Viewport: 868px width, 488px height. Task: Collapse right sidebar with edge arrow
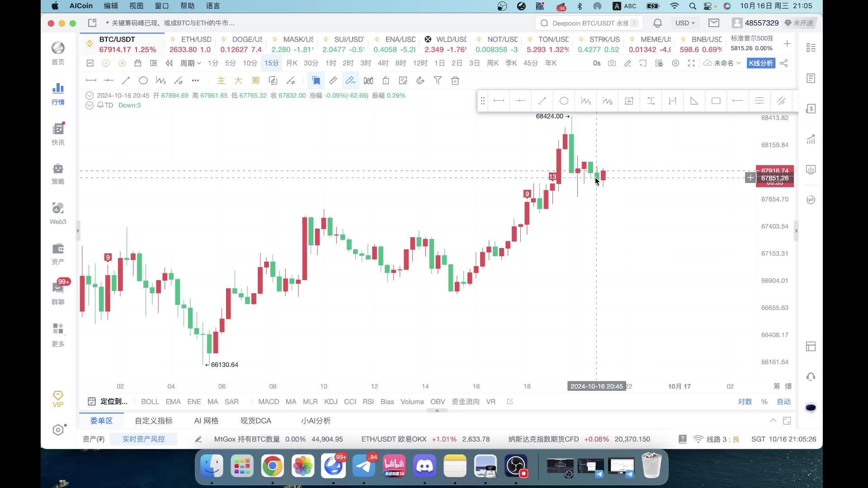click(796, 230)
